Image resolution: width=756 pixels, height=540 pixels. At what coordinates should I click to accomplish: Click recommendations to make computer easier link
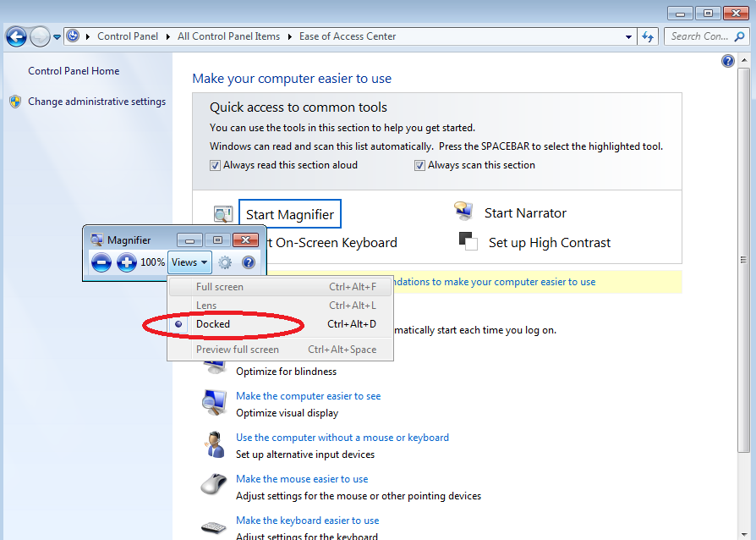[x=495, y=282]
